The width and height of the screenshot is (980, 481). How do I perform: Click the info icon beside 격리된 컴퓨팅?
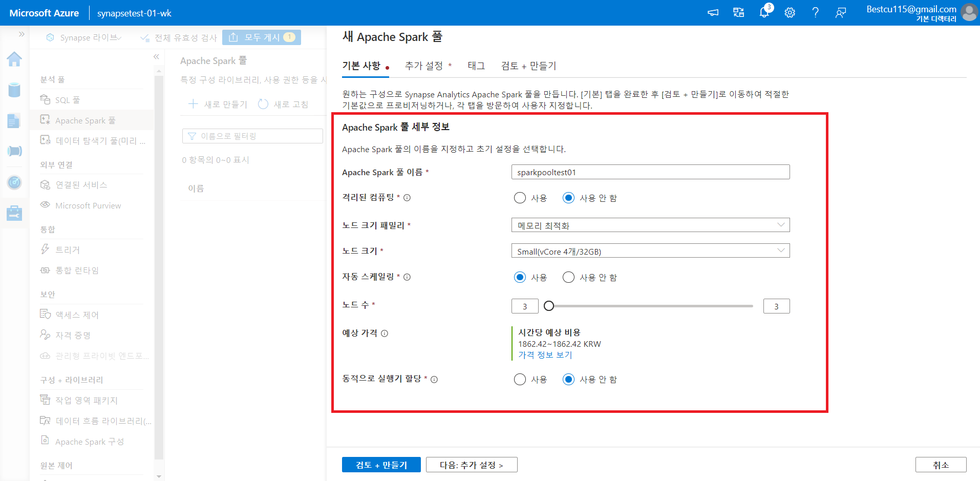click(x=407, y=198)
